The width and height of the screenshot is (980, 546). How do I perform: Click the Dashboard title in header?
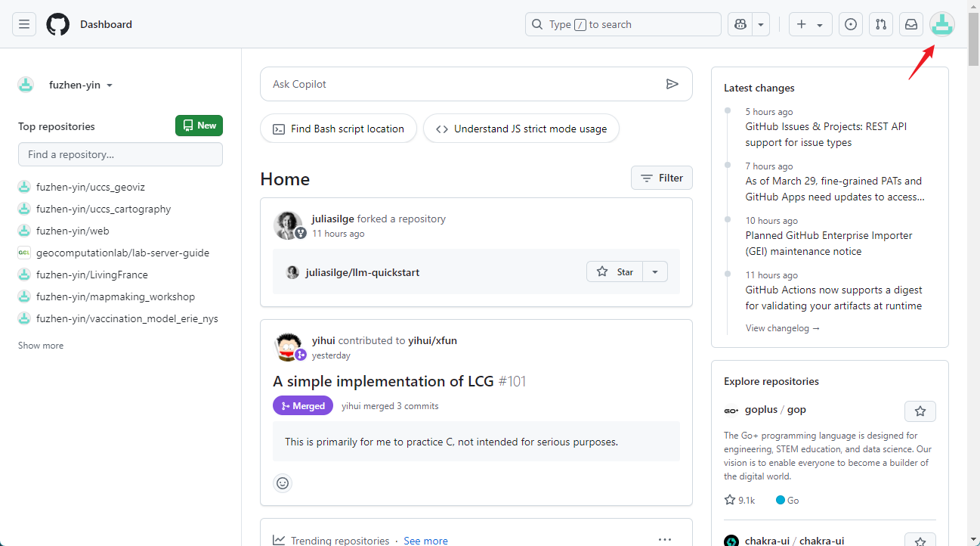(x=106, y=24)
